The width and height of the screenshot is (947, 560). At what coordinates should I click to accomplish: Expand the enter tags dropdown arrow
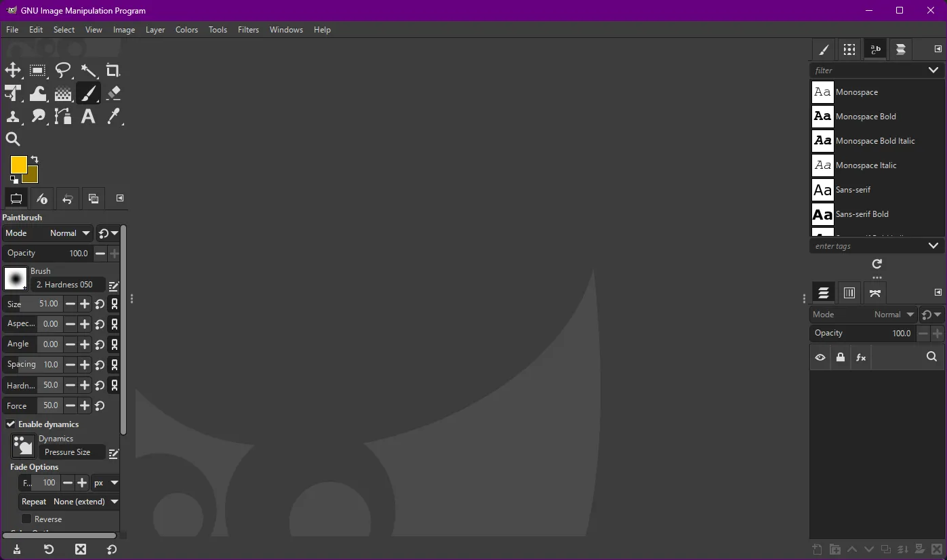pyautogui.click(x=933, y=246)
